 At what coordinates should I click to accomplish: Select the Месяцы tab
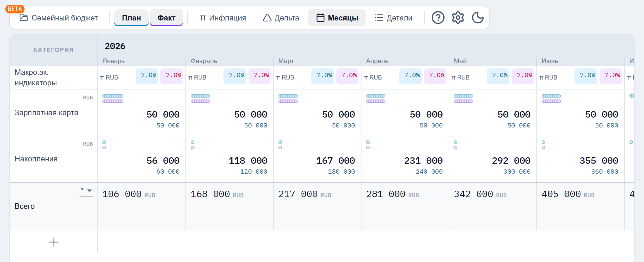coord(337,18)
